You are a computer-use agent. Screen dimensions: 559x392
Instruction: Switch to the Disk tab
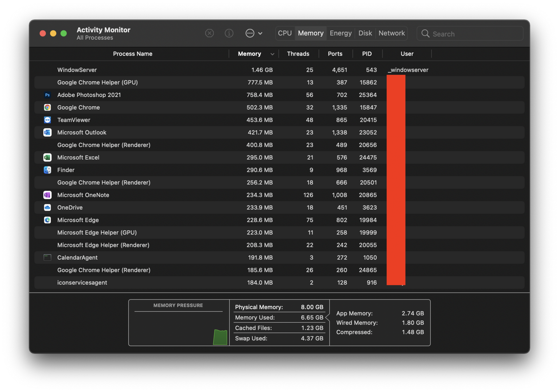[x=365, y=33]
